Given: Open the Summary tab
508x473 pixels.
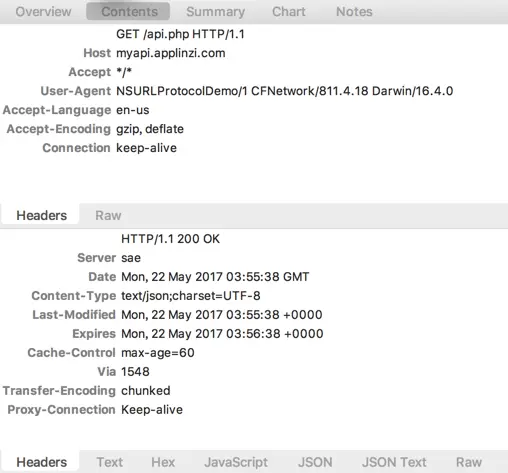Looking at the screenshot, I should (x=216, y=12).
